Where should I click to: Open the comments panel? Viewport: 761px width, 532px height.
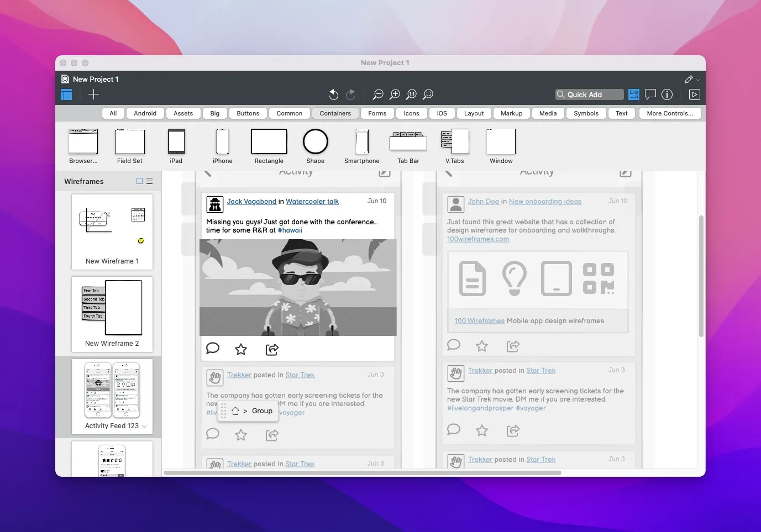click(650, 94)
